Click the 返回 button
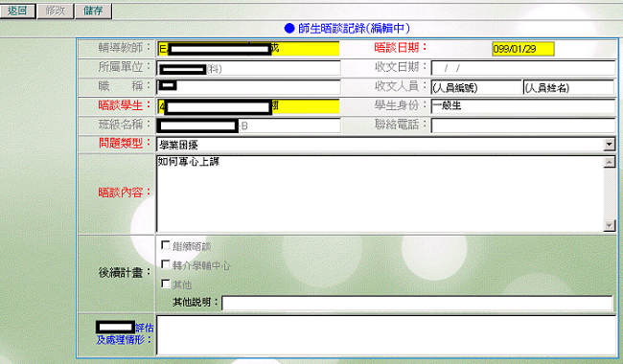623x364 pixels. 17,11
